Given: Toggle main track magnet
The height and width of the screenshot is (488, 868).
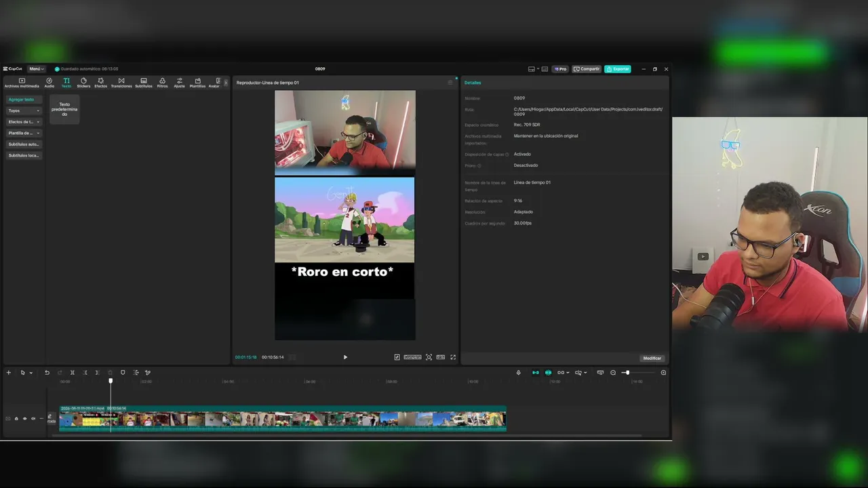Looking at the screenshot, I should coord(536,372).
